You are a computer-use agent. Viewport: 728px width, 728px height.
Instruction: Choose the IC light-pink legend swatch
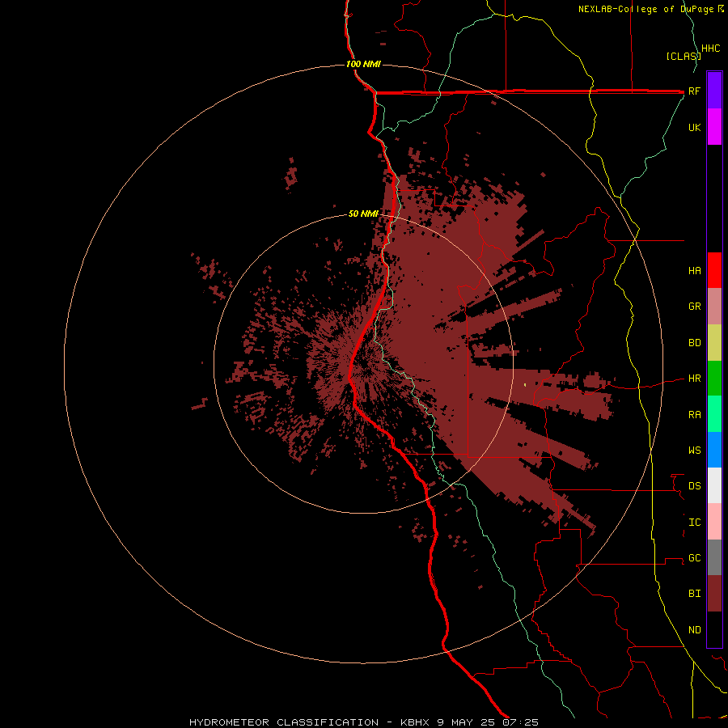tap(714, 522)
